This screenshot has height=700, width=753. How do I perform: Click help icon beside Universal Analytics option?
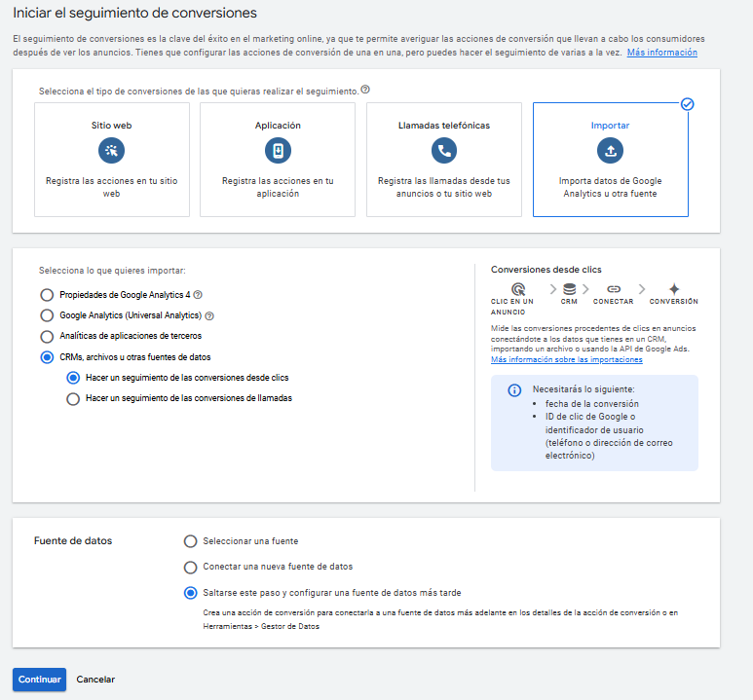209,315
